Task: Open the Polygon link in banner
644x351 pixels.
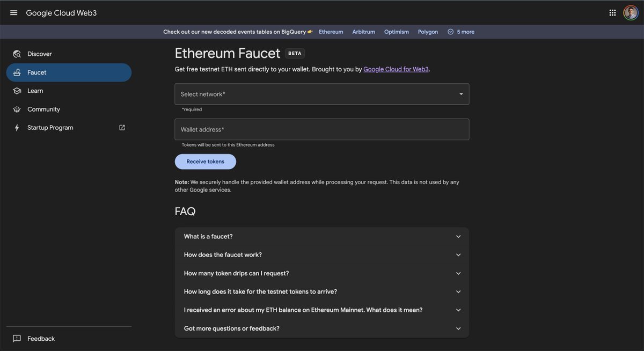Action: click(428, 32)
